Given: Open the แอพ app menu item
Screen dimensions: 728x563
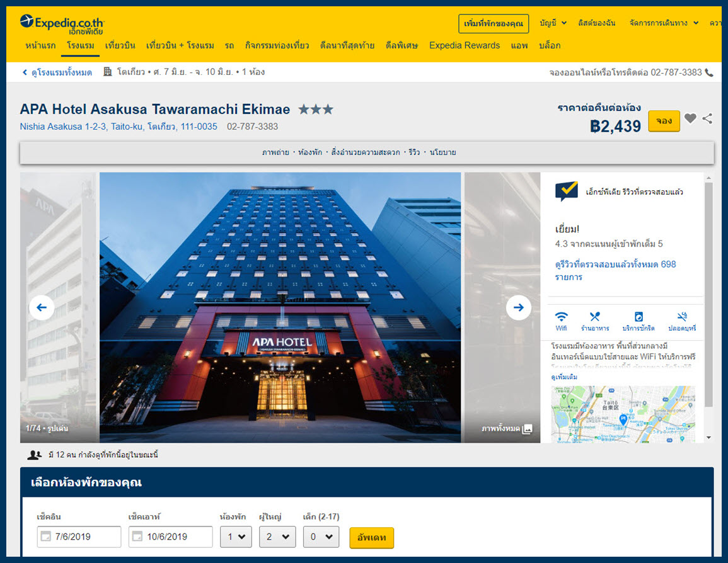Looking at the screenshot, I should pyautogui.click(x=519, y=45).
